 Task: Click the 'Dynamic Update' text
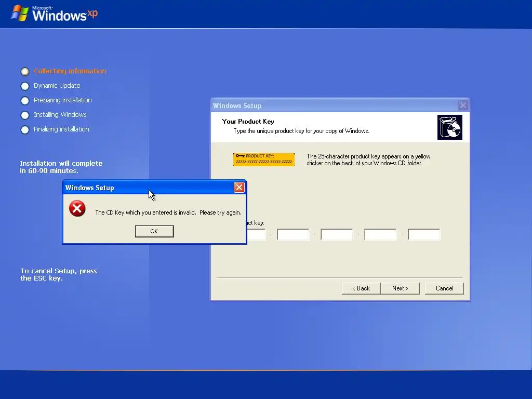57,86
